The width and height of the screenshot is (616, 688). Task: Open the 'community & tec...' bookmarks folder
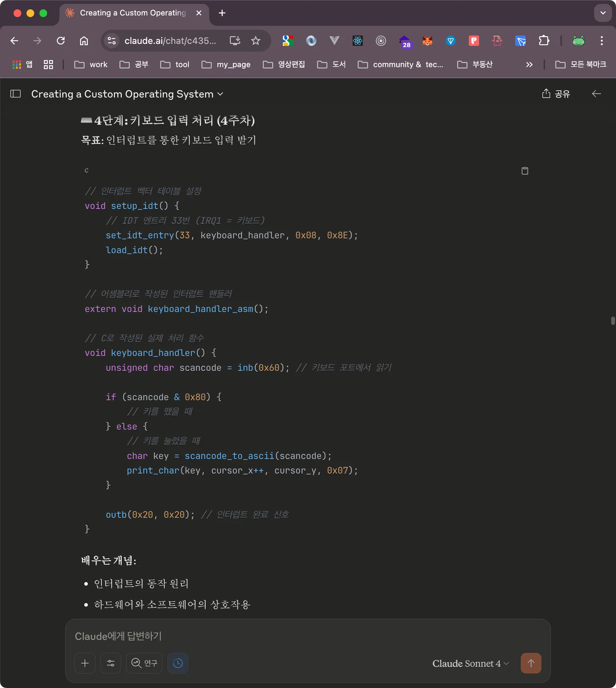(401, 64)
